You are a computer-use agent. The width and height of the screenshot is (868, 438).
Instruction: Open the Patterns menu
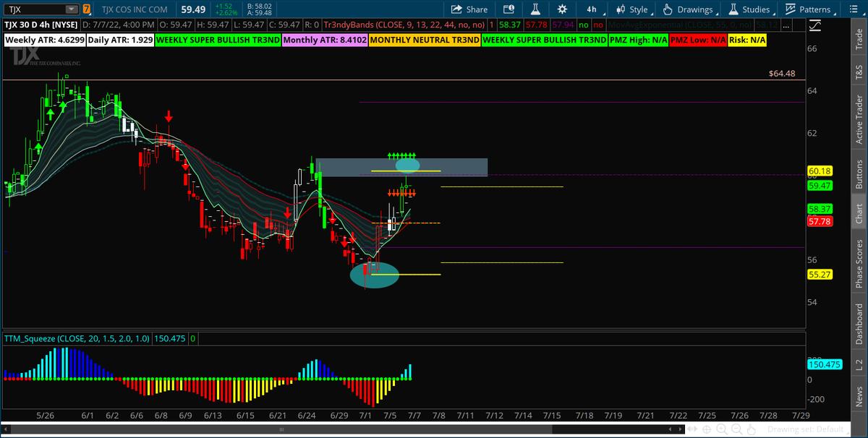point(809,9)
